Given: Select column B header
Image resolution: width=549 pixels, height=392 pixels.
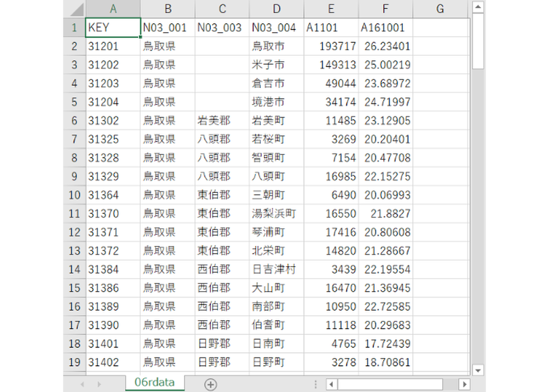Looking at the screenshot, I should click(168, 9).
